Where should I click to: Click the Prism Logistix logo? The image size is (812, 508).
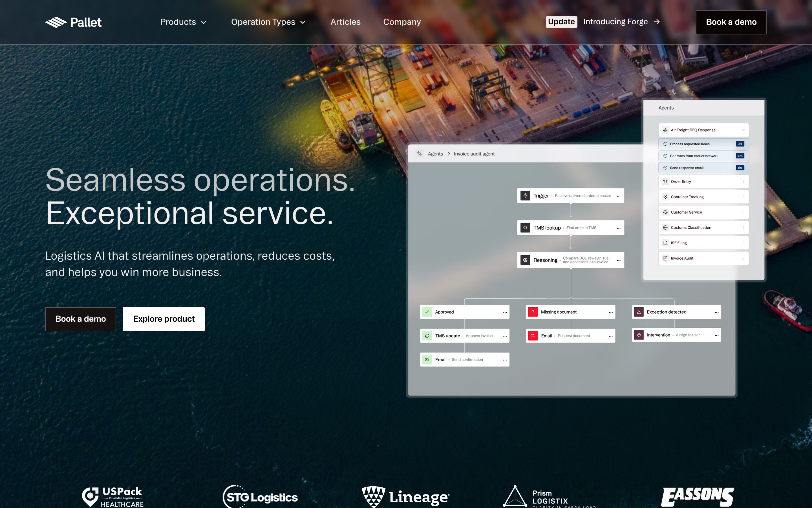pyautogui.click(x=550, y=497)
